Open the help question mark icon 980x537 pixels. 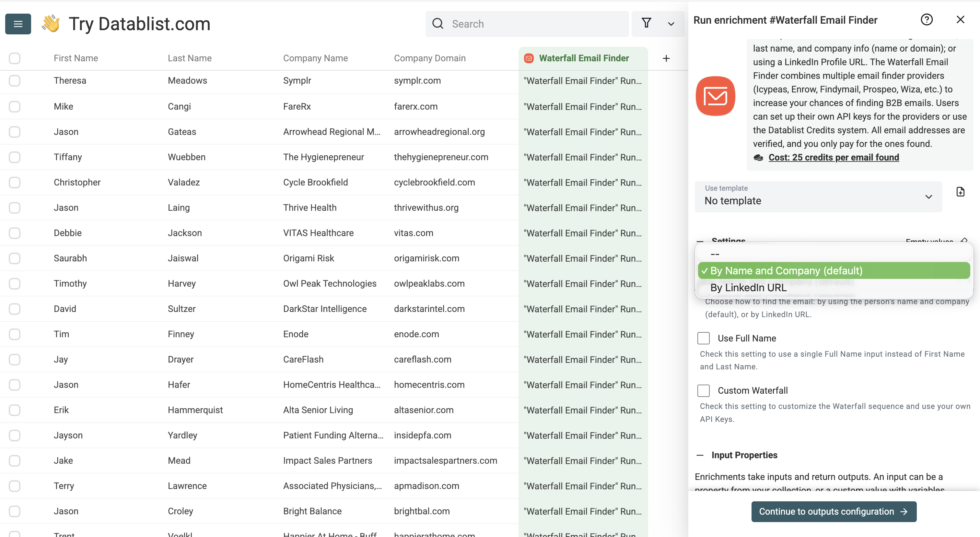point(927,20)
